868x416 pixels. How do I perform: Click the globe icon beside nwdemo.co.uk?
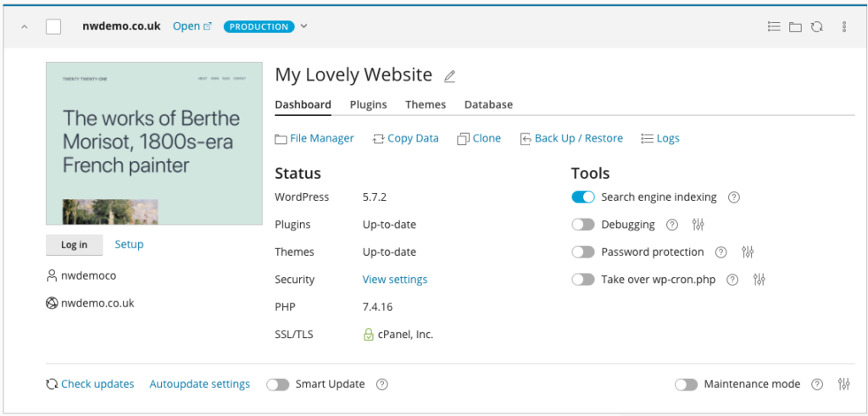click(x=52, y=303)
